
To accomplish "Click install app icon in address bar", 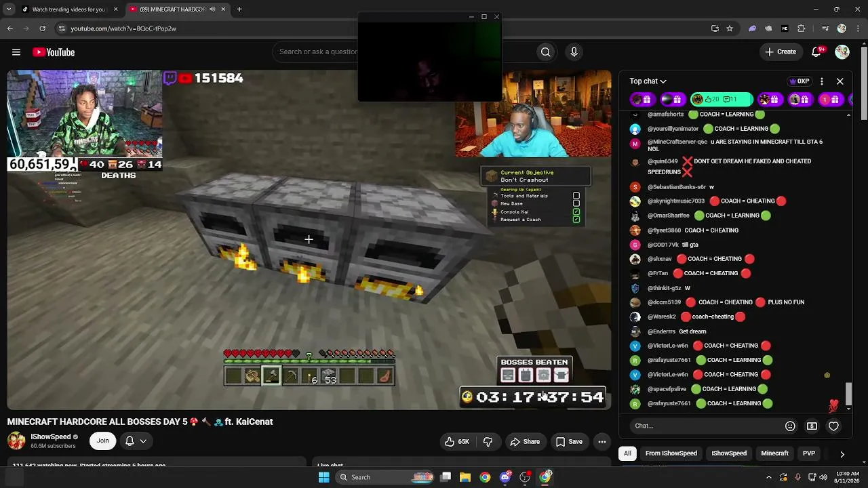I will coord(715,28).
